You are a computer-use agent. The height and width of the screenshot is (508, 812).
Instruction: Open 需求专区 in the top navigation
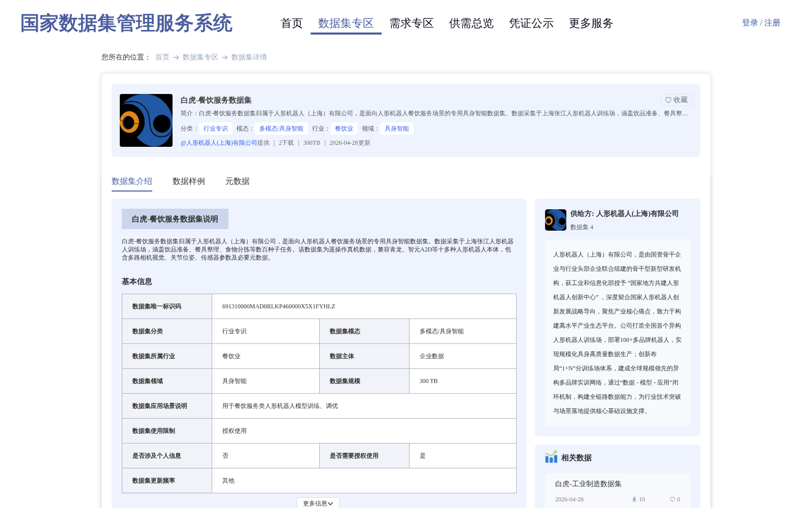click(412, 23)
